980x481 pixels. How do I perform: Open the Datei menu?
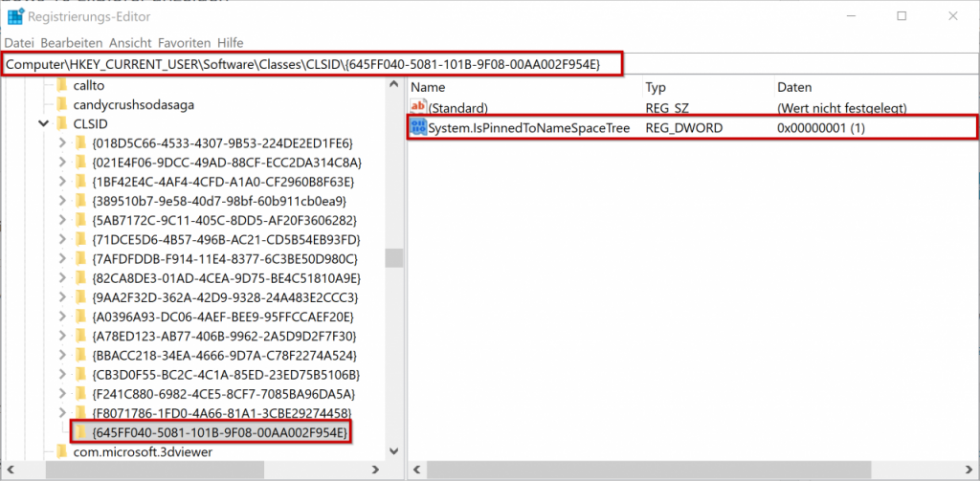tap(19, 43)
